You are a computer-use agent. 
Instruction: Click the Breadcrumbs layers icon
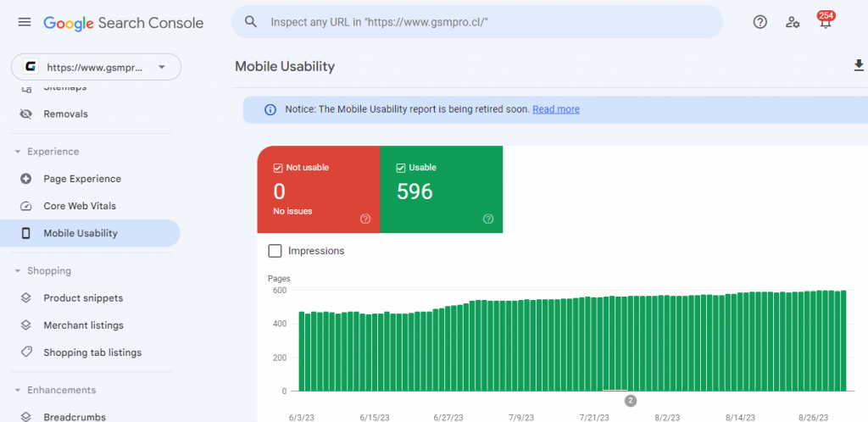pos(25,417)
